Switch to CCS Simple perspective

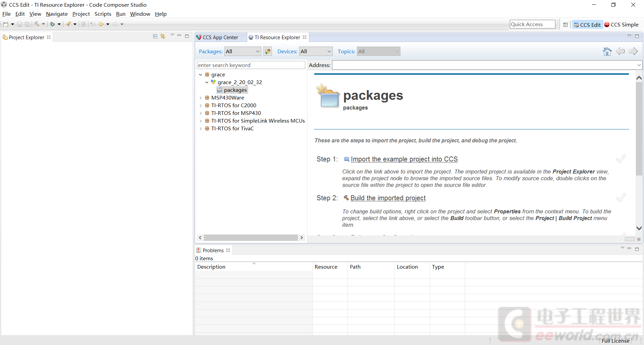point(622,24)
